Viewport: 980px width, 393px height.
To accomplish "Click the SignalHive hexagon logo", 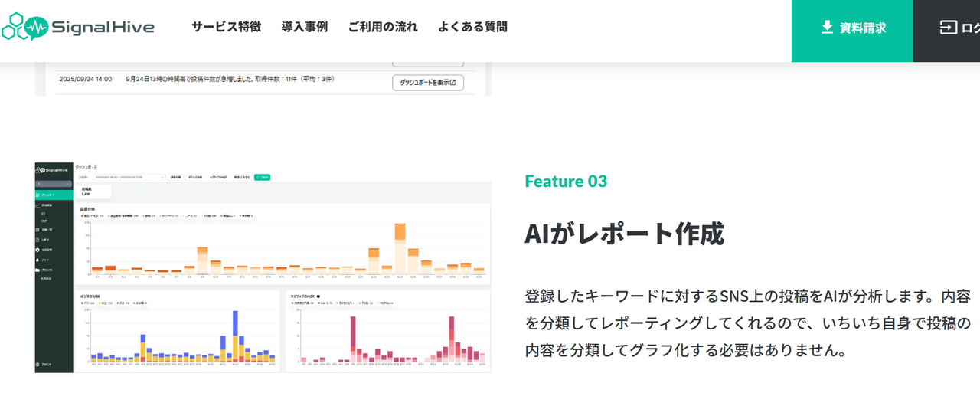I will [77, 28].
